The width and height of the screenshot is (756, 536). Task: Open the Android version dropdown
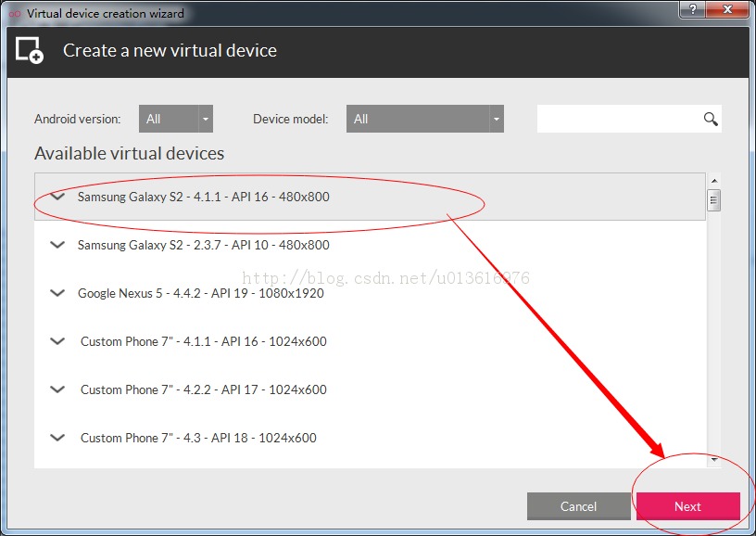click(x=176, y=119)
